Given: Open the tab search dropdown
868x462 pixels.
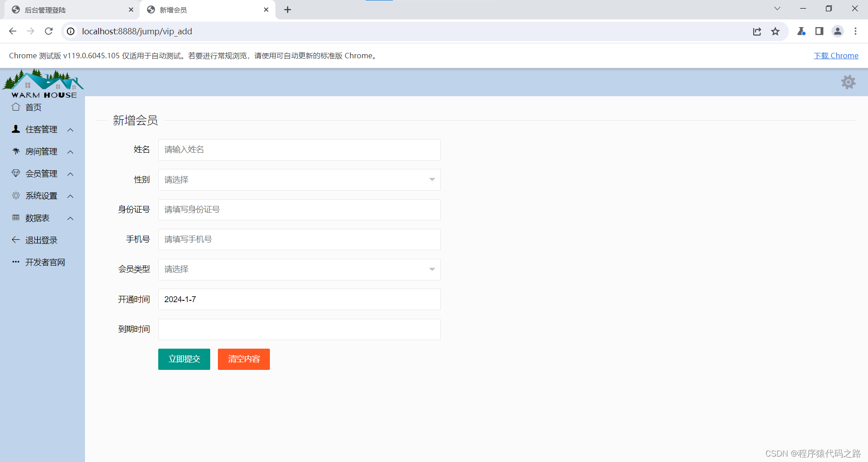Looking at the screenshot, I should 777,9.
